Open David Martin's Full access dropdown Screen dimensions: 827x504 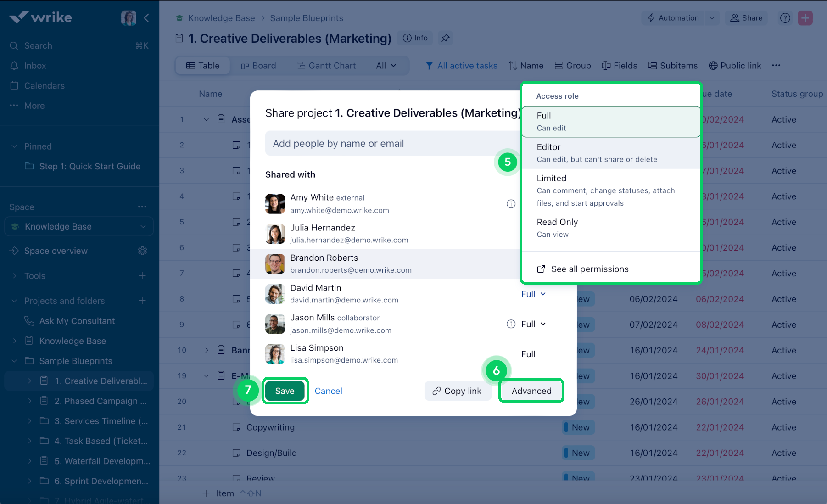pos(533,294)
